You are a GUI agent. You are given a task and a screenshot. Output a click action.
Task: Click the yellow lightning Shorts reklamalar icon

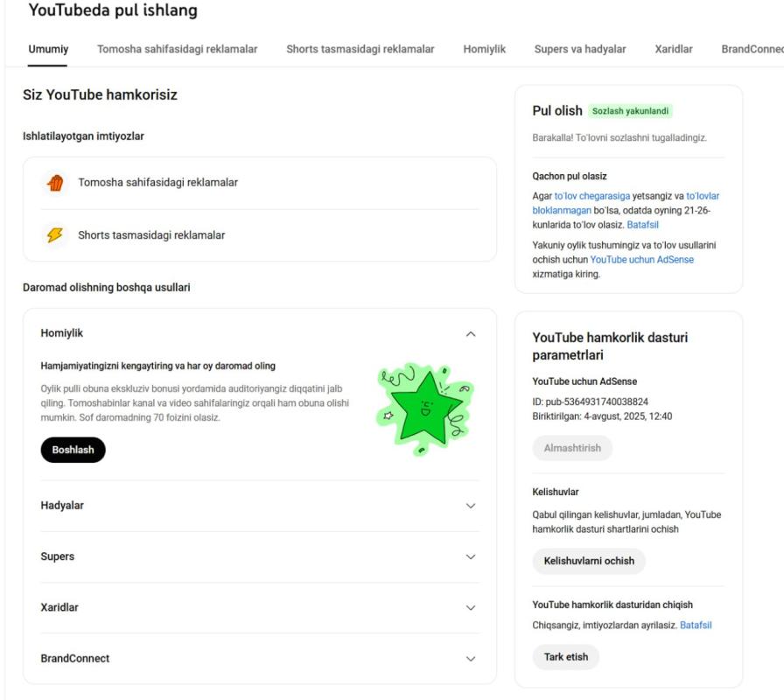pyautogui.click(x=55, y=235)
